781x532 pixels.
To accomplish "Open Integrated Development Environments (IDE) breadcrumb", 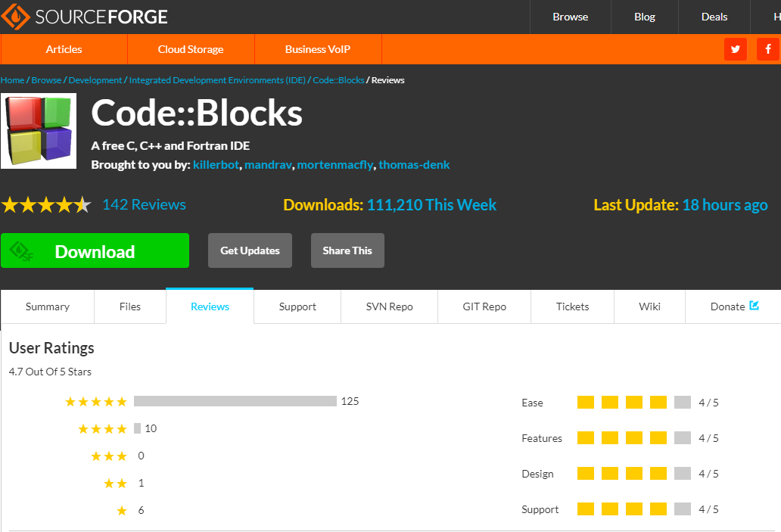I will coord(217,80).
